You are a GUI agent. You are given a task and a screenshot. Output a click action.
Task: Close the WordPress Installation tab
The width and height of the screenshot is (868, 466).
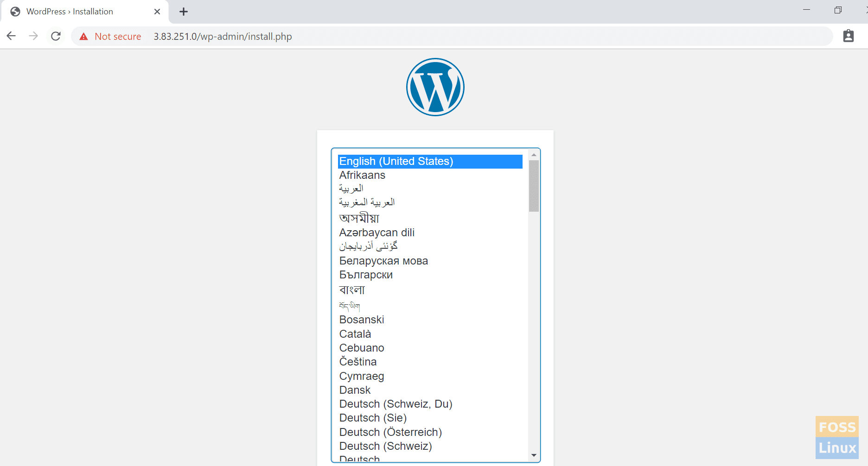157,12
